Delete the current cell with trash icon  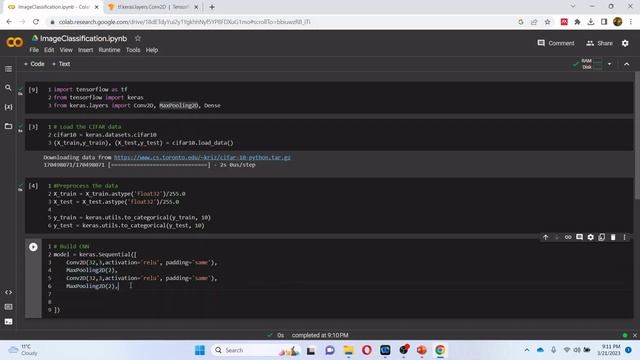pyautogui.click(x=613, y=237)
